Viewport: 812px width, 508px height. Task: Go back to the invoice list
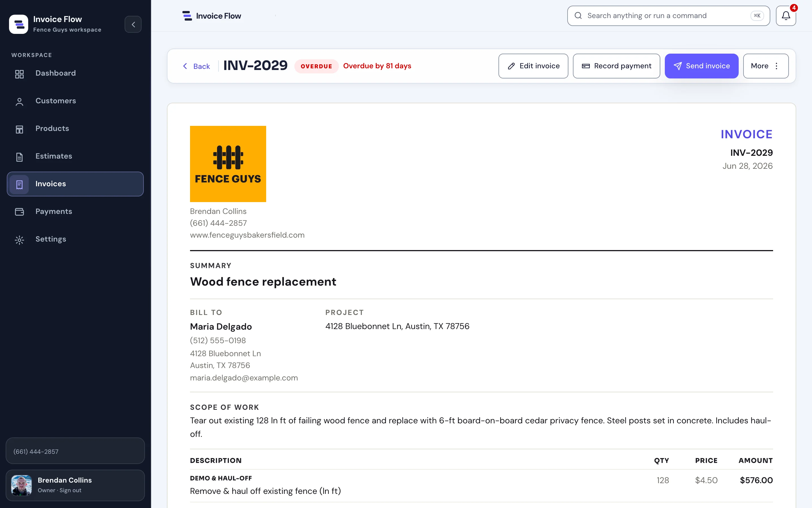[196, 66]
